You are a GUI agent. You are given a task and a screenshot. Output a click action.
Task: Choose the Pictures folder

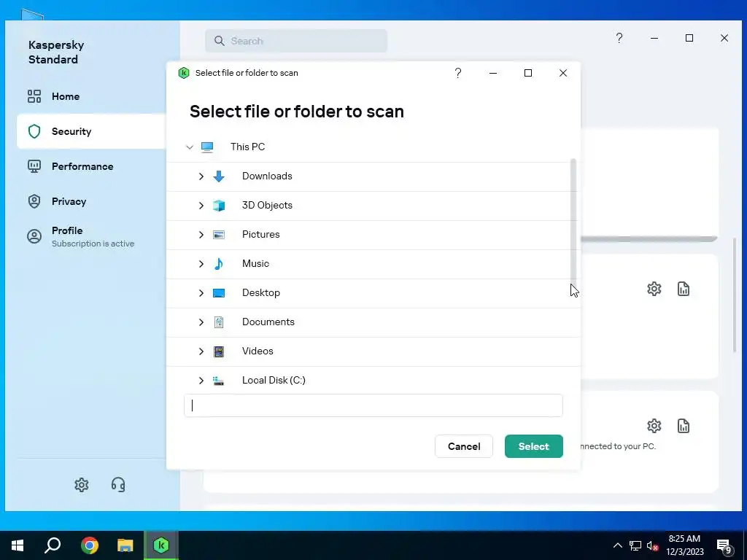[373, 235]
